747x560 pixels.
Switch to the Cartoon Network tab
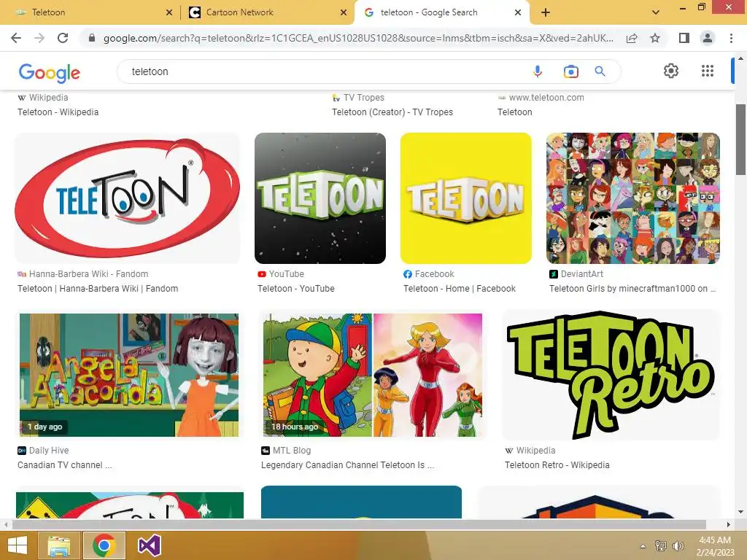coord(267,12)
